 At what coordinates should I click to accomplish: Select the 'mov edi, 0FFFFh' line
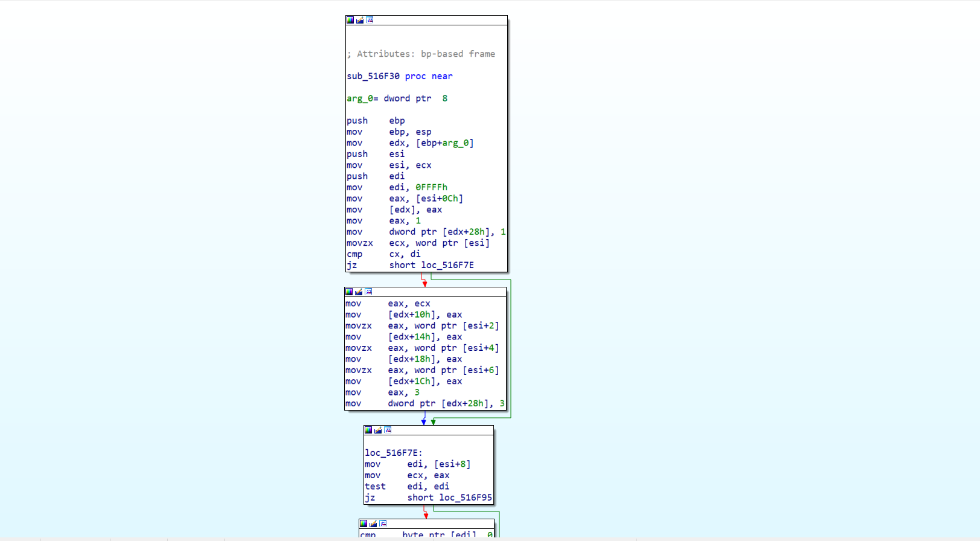[397, 187]
